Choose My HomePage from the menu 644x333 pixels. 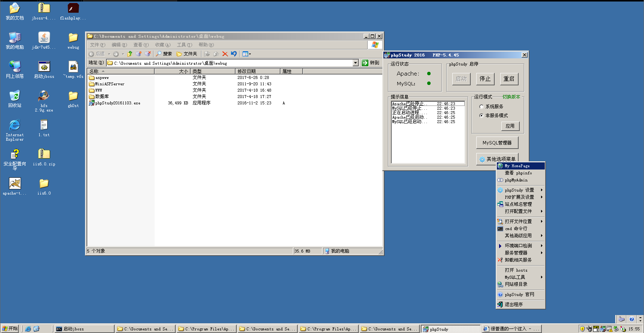521,166
